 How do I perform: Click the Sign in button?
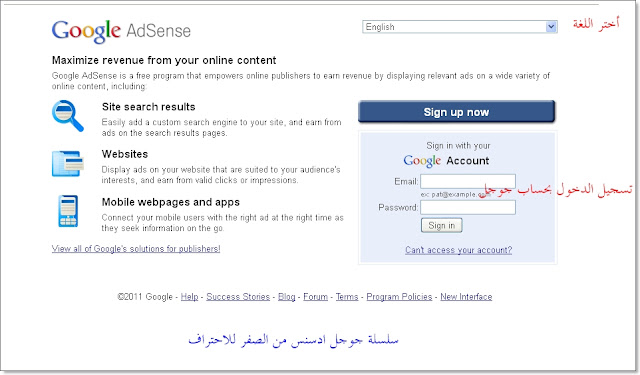point(442,225)
